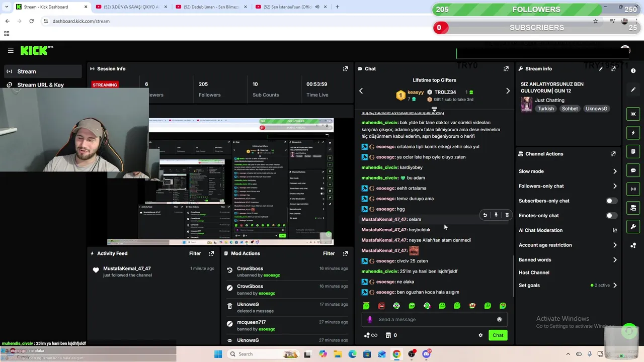Viewport: 644px width, 362px height.
Task: Pop out the Channel Actions panel
Action: [613, 154]
